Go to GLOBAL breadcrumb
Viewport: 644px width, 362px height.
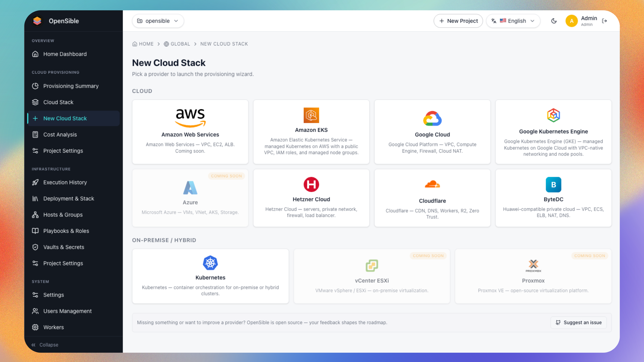177,44
